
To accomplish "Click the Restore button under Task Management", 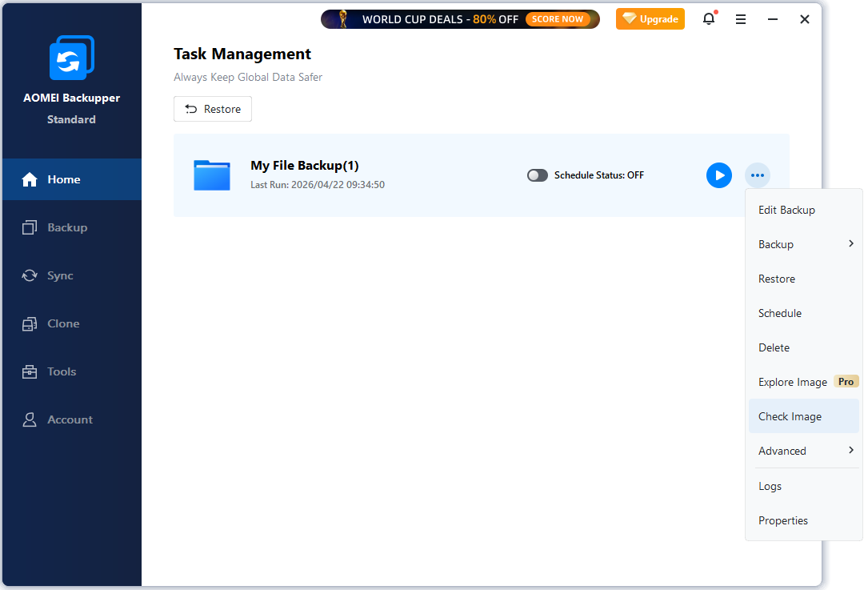I will point(213,109).
